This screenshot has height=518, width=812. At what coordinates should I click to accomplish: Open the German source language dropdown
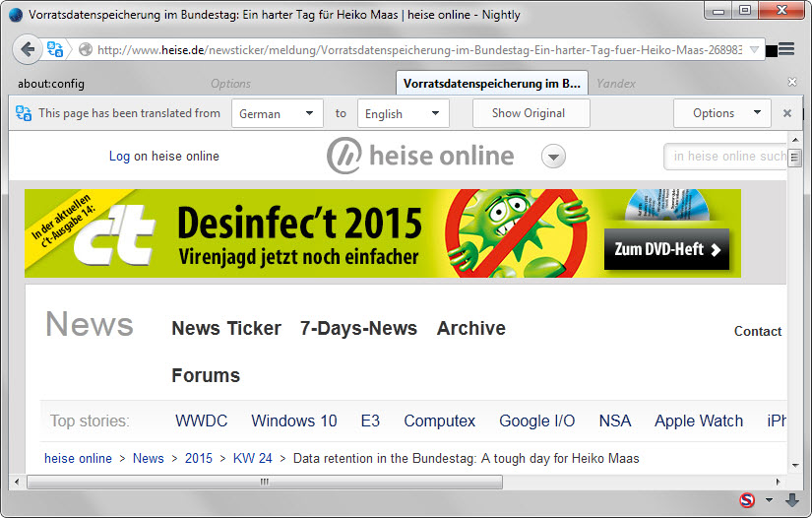click(277, 113)
